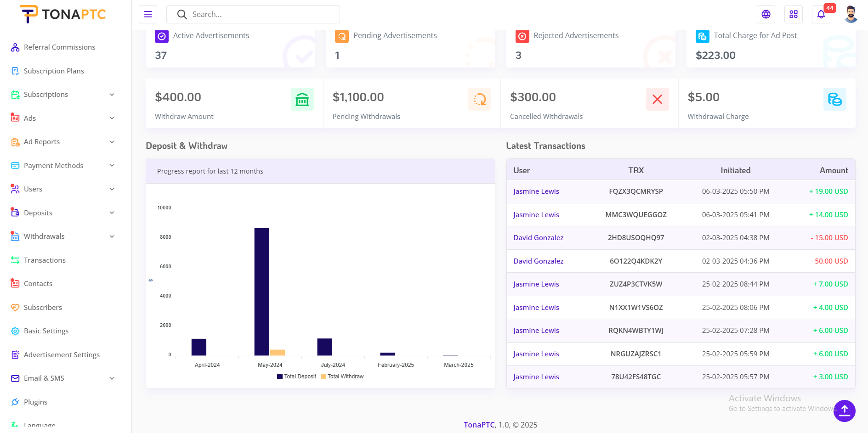This screenshot has height=433, width=868.
Task: Open Transactions in sidebar
Action: [45, 260]
